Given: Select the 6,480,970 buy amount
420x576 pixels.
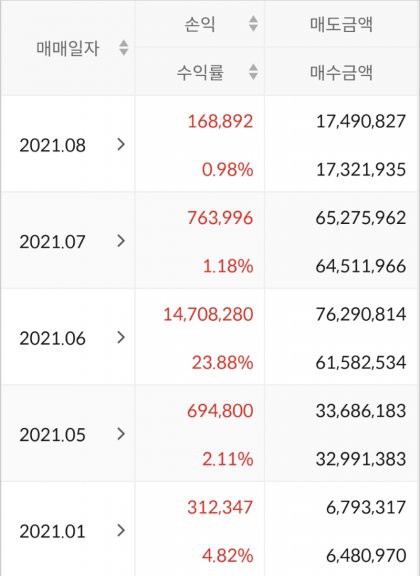Looking at the screenshot, I should (366, 555).
